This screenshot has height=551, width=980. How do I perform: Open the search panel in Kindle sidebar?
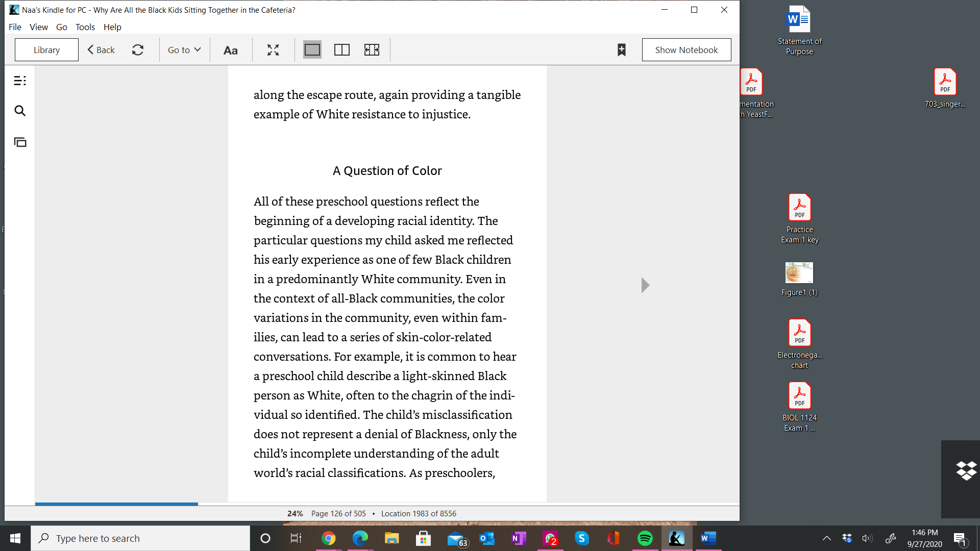pyautogui.click(x=20, y=111)
